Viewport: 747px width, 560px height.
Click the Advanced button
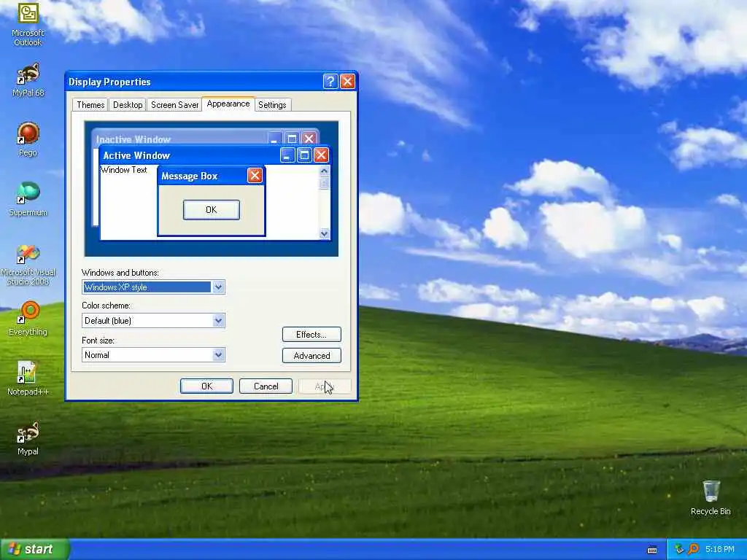(x=311, y=356)
